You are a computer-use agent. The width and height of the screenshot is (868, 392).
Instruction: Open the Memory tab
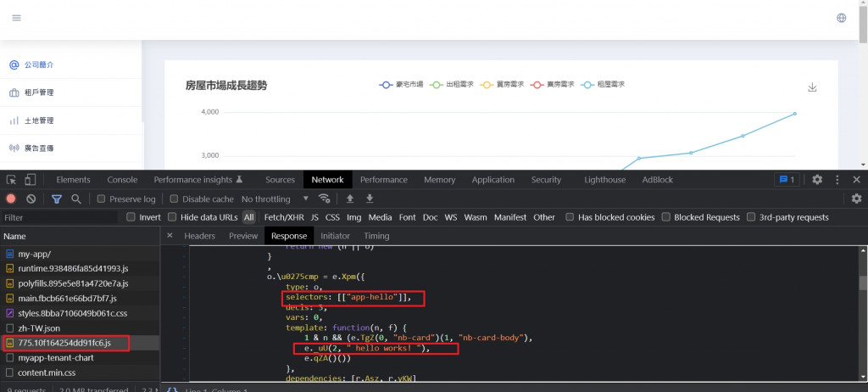click(440, 180)
